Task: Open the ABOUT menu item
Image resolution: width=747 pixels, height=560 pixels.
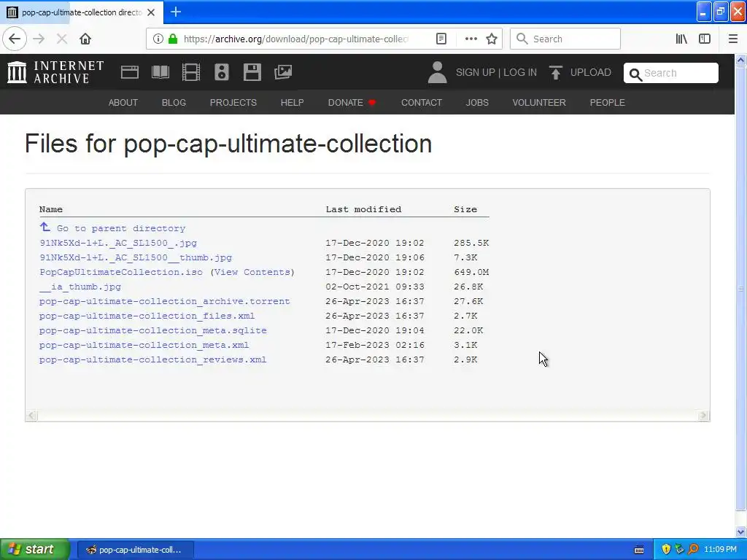Action: [123, 102]
